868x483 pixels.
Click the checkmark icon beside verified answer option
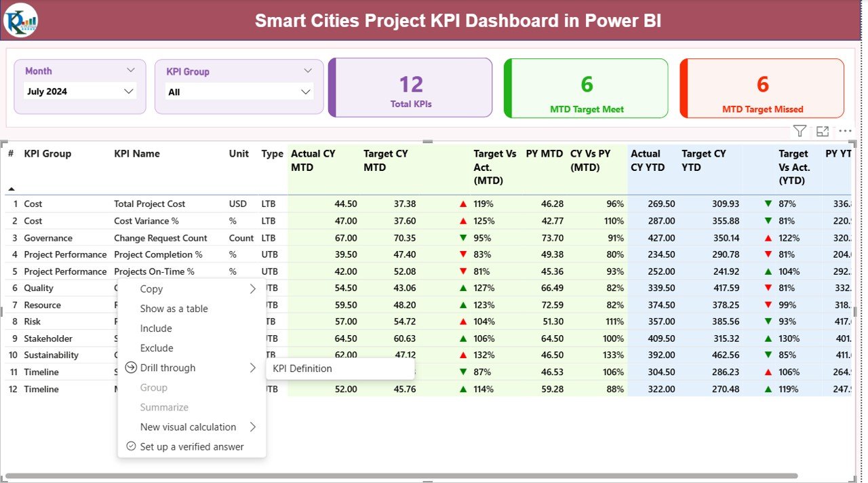130,446
